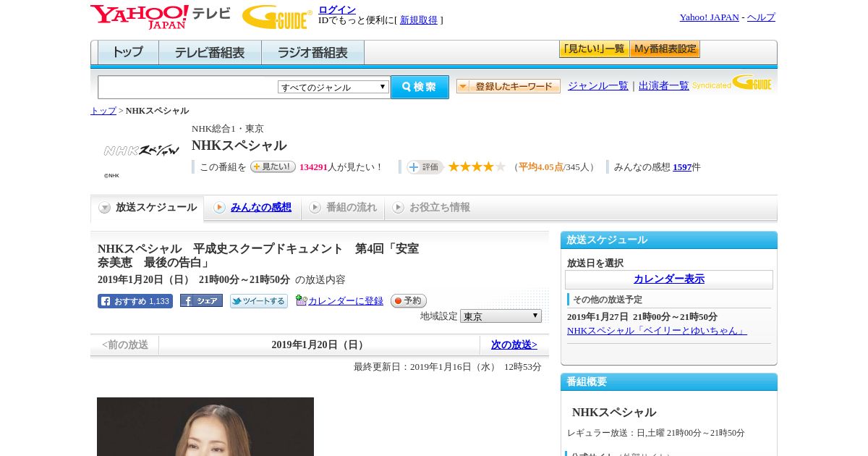This screenshot has height=456, width=868.
Task: Open カレンダー表示 in schedule panel
Action: coord(669,279)
